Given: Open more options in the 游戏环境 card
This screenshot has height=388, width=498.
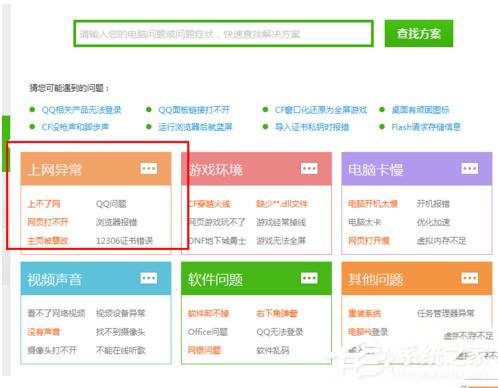Looking at the screenshot, I should pyautogui.click(x=309, y=168).
